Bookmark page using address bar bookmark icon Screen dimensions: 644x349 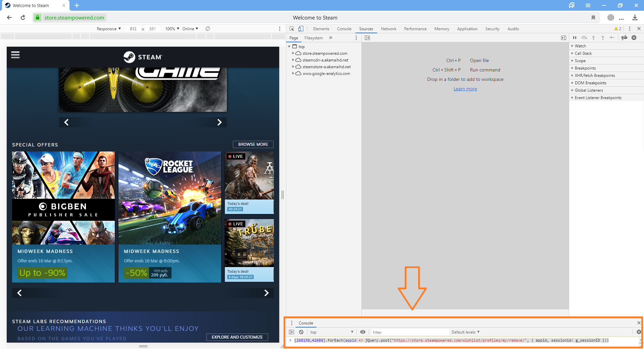(593, 17)
